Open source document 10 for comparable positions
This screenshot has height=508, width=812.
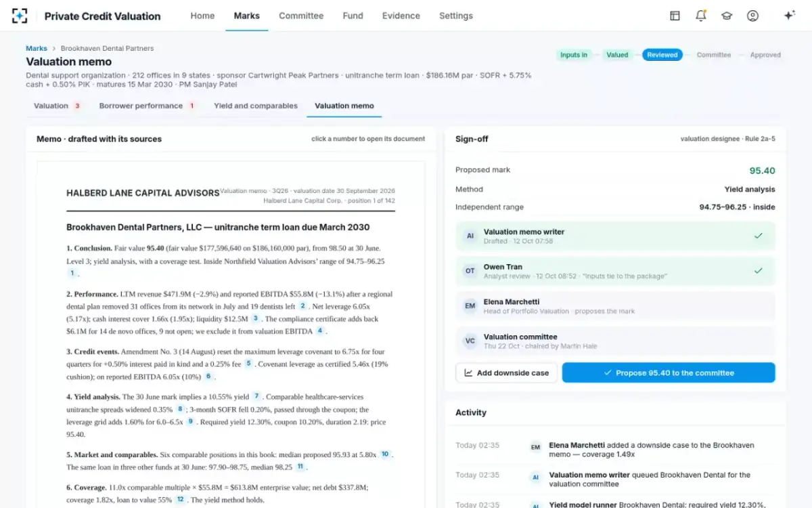tap(385, 454)
